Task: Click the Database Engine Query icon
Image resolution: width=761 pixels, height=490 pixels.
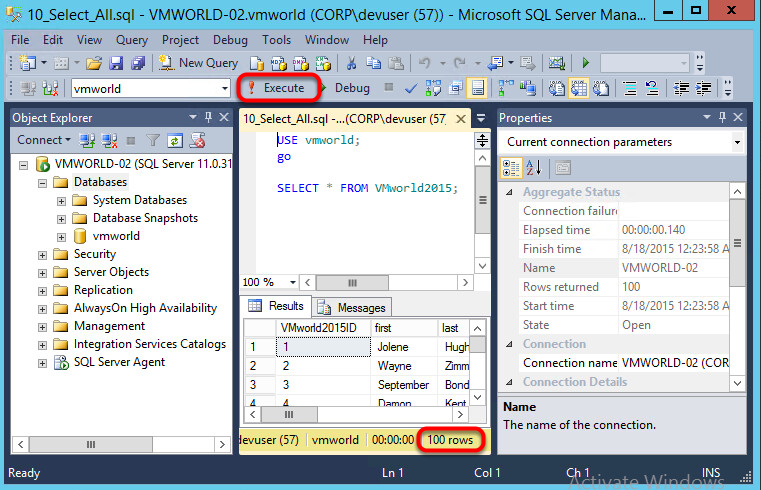Action: pos(257,63)
